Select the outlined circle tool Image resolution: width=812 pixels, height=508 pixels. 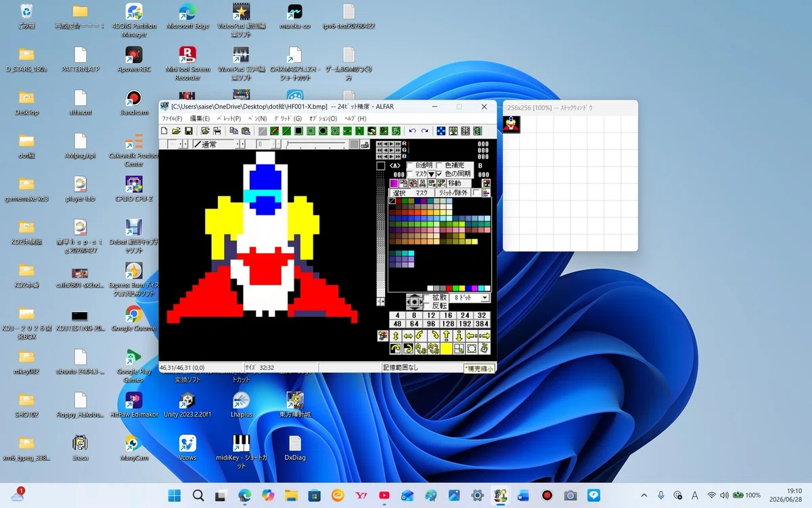(x=335, y=131)
